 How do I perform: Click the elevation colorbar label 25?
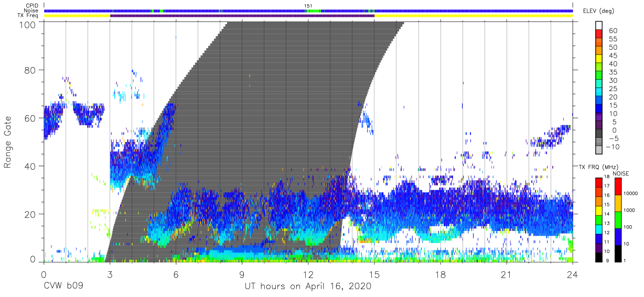click(613, 89)
